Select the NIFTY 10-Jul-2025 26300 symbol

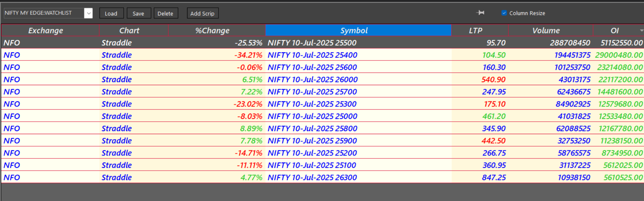point(313,177)
